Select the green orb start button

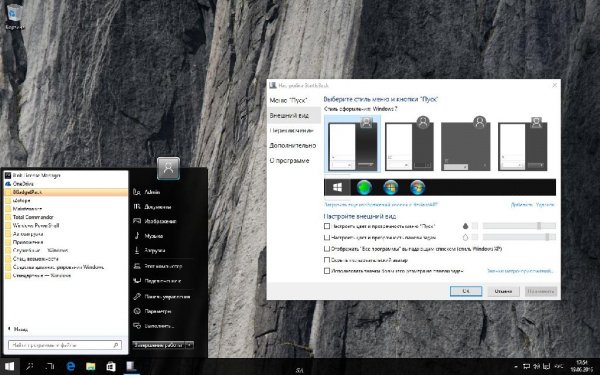pyautogui.click(x=364, y=188)
